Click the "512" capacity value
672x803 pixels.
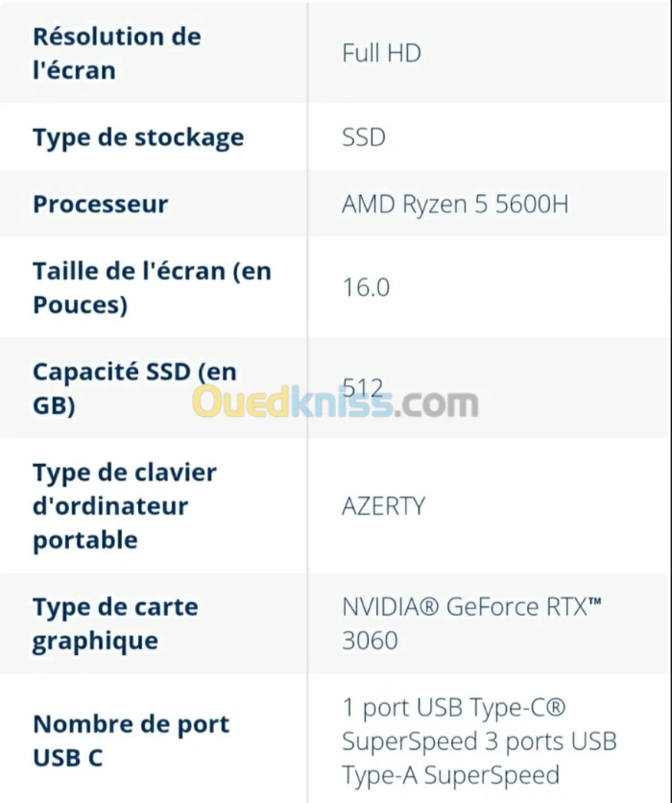tap(362, 388)
